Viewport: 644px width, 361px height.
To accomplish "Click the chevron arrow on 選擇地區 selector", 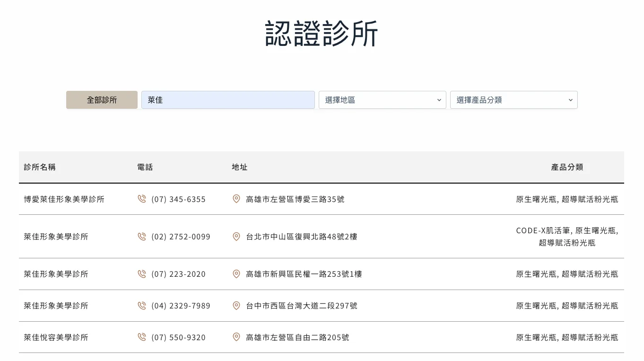I will (439, 100).
